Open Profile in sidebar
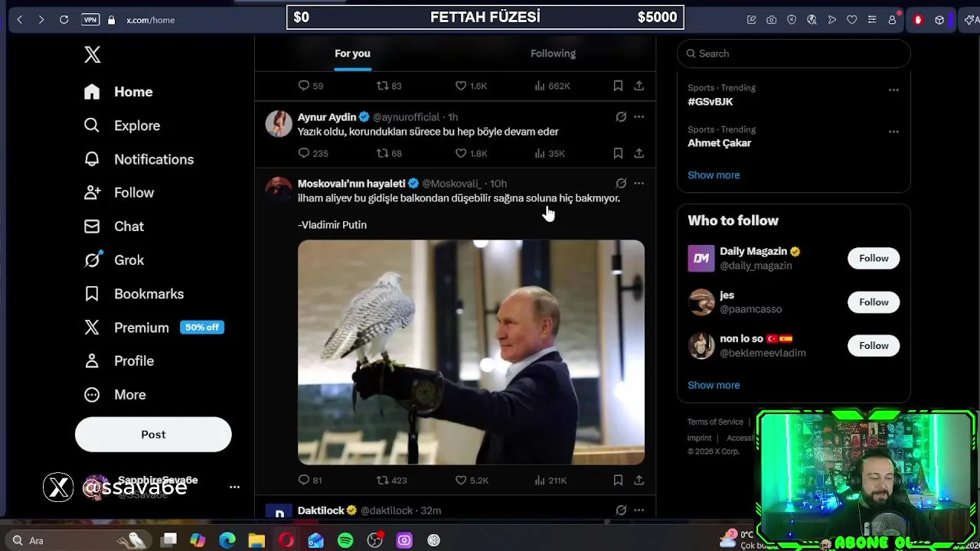 tap(119, 361)
